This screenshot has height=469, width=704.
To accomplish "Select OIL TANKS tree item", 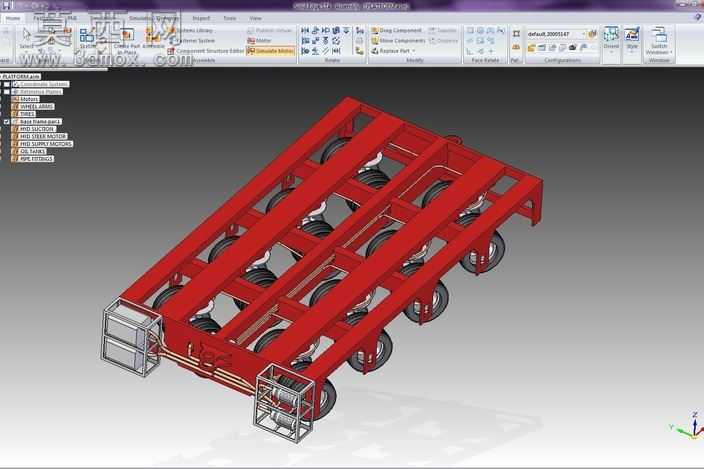I will point(33,152).
